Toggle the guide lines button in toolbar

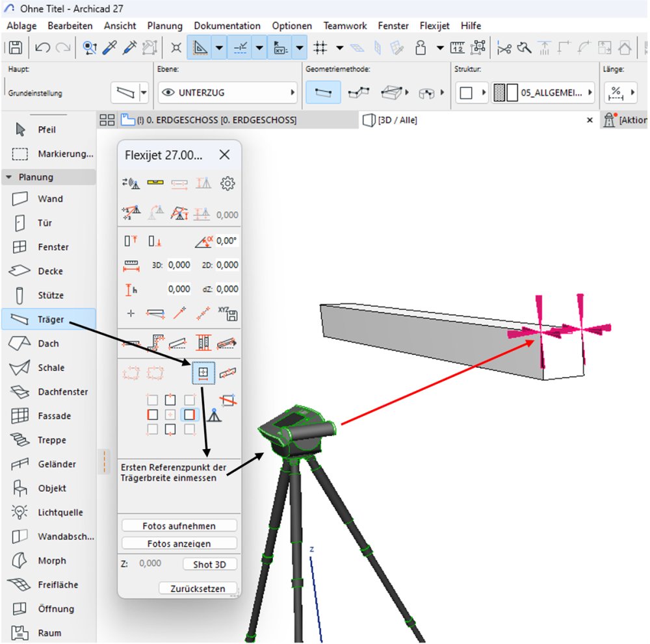click(x=200, y=47)
